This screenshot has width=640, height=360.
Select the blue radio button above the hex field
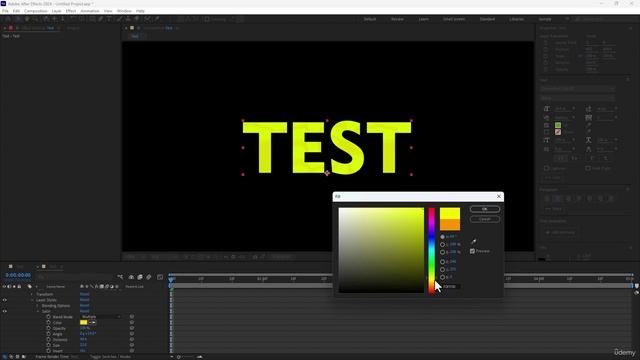tap(442, 278)
